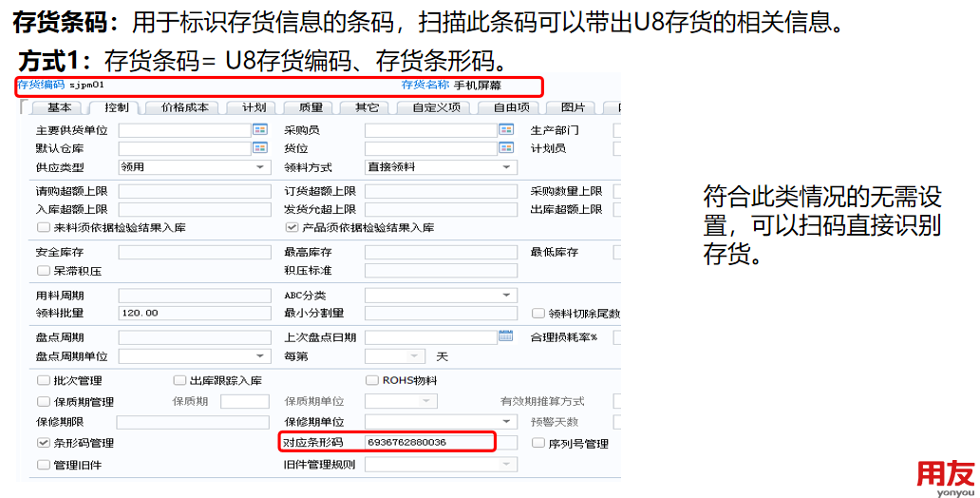The width and height of the screenshot is (980, 498).
Task: Open 计划 tab
Action: (254, 107)
